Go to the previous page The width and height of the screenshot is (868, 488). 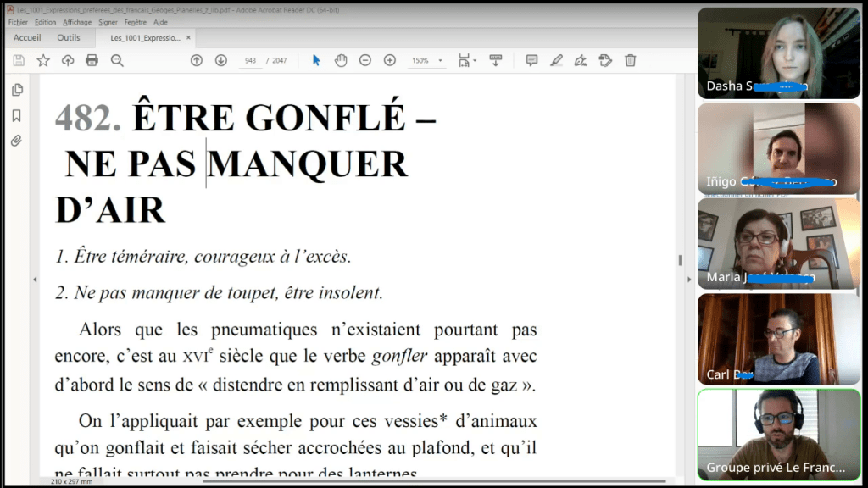[x=197, y=60]
